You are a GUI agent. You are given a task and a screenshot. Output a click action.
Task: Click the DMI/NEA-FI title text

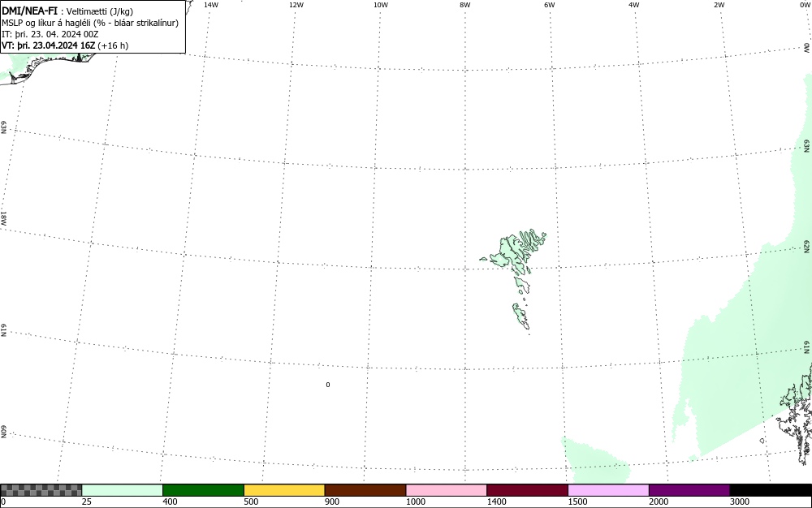click(29, 11)
